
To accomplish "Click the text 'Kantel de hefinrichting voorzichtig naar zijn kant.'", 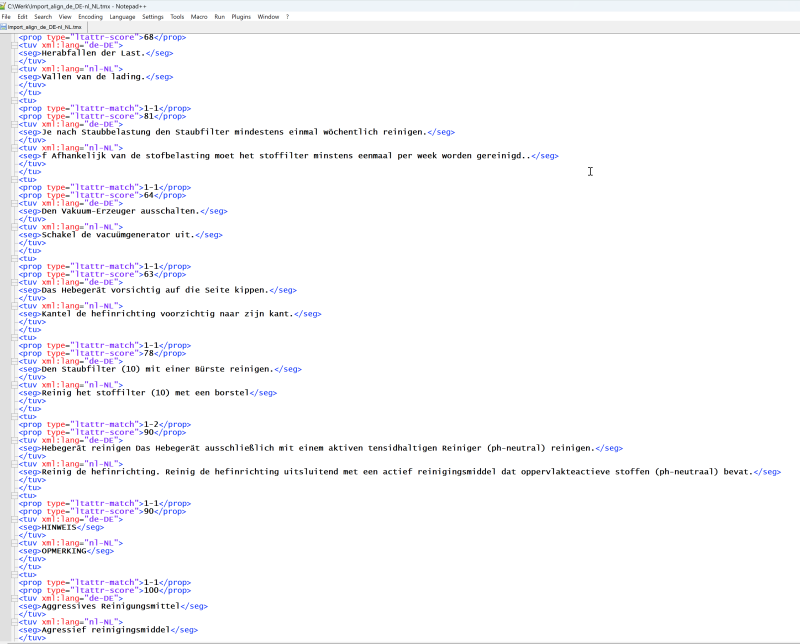I will pos(167,314).
